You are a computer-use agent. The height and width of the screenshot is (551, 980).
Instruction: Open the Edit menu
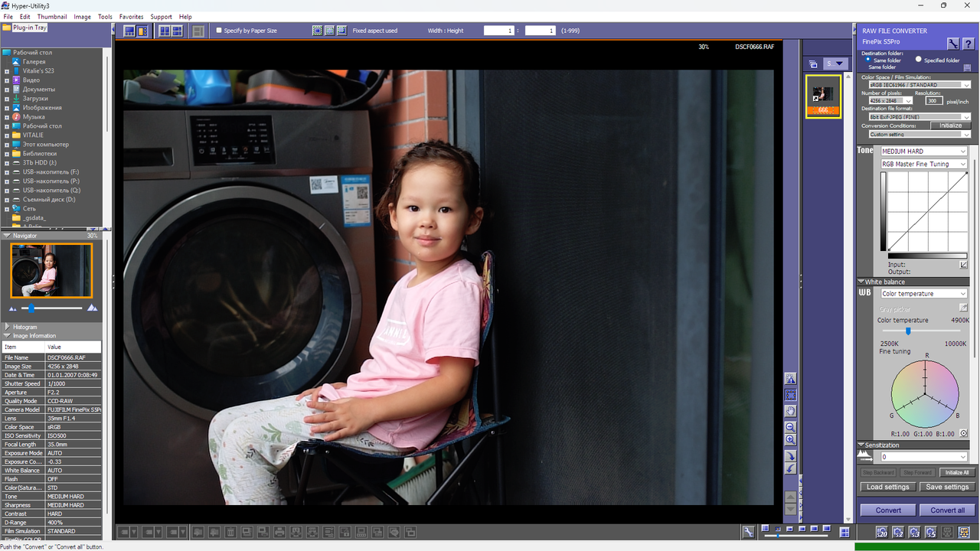click(25, 16)
